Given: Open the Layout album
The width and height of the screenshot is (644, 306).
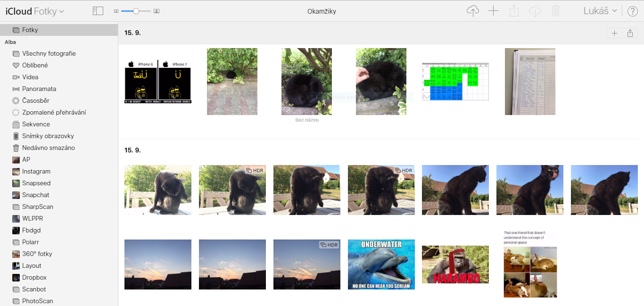Looking at the screenshot, I should click(59, 265).
